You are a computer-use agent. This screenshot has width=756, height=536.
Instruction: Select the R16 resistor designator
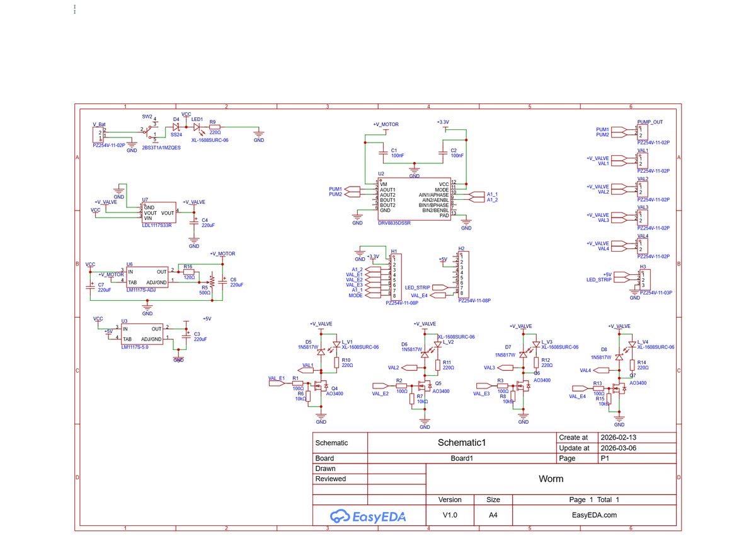point(188,267)
